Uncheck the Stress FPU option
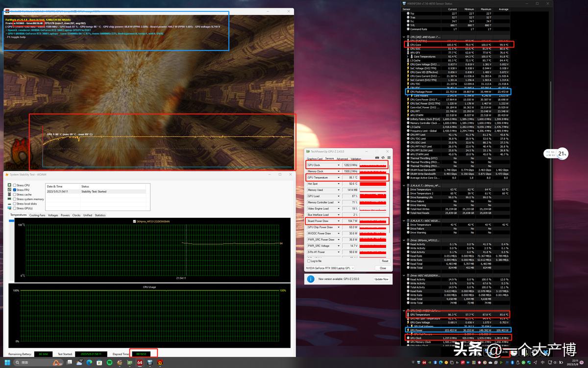This screenshot has width=588, height=368. point(15,190)
